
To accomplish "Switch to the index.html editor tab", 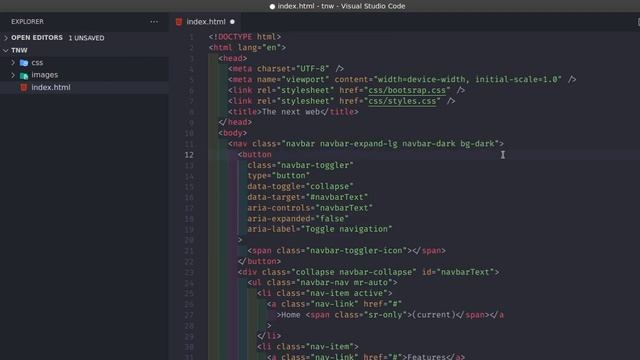I will pyautogui.click(x=206, y=22).
